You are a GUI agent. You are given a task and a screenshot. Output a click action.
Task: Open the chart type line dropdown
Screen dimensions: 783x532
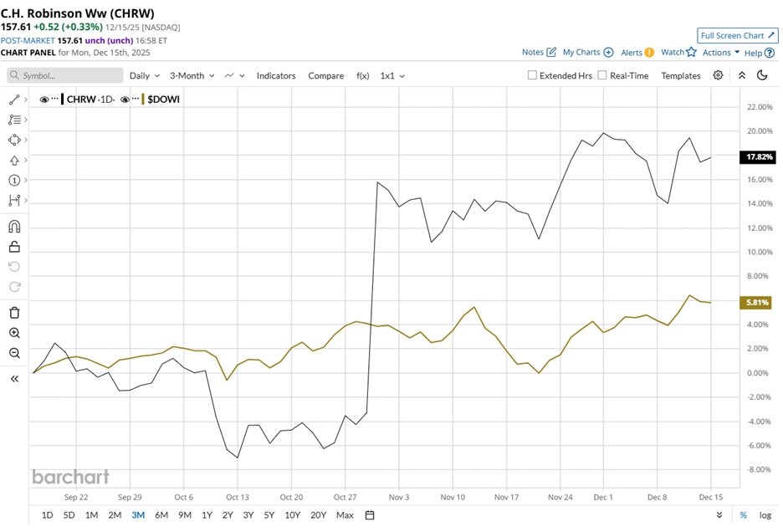235,75
